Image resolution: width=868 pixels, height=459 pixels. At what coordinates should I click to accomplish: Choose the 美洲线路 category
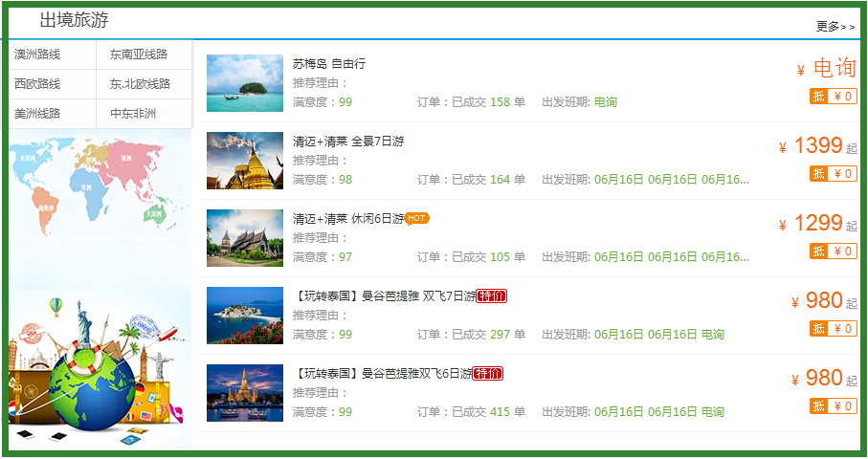(38, 114)
